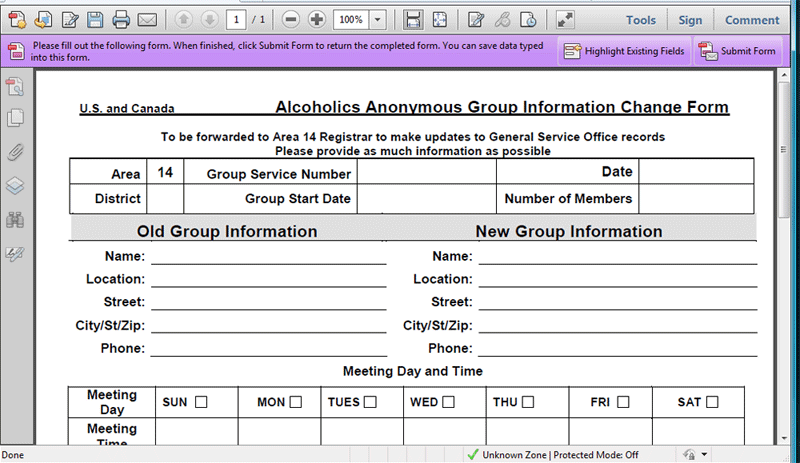Switch to read mode with expand arrows icon
The height and width of the screenshot is (463, 800).
(565, 20)
